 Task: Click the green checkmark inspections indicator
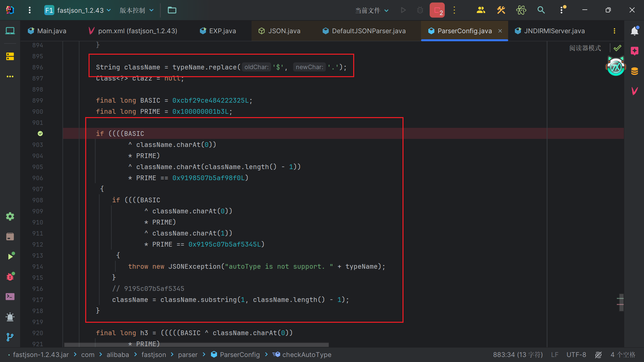618,48
